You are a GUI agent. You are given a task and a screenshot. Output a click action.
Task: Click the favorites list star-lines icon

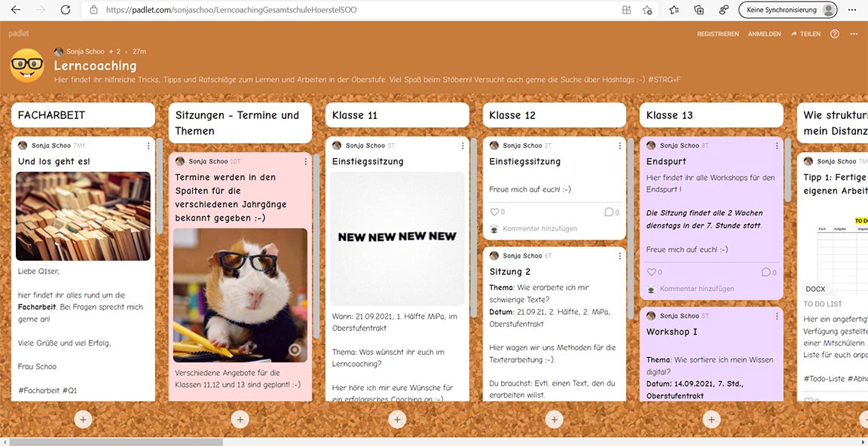tap(674, 10)
